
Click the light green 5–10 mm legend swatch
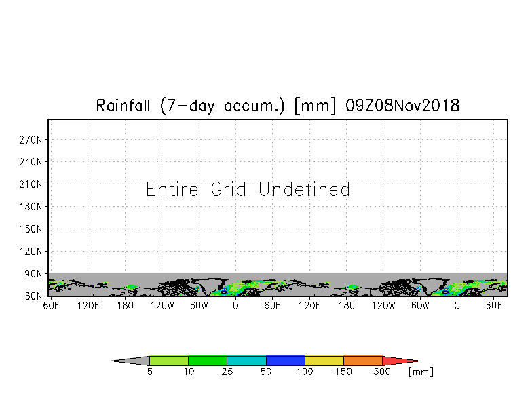(x=168, y=361)
